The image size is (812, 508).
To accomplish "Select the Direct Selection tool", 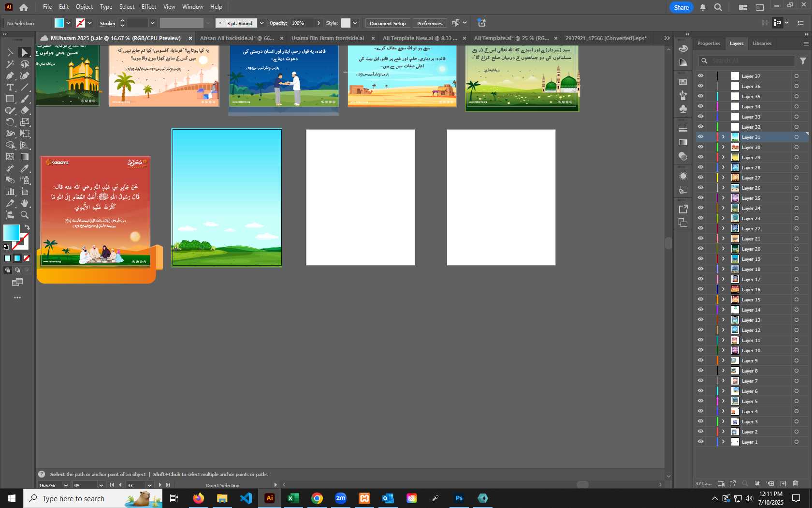I will pyautogui.click(x=25, y=52).
